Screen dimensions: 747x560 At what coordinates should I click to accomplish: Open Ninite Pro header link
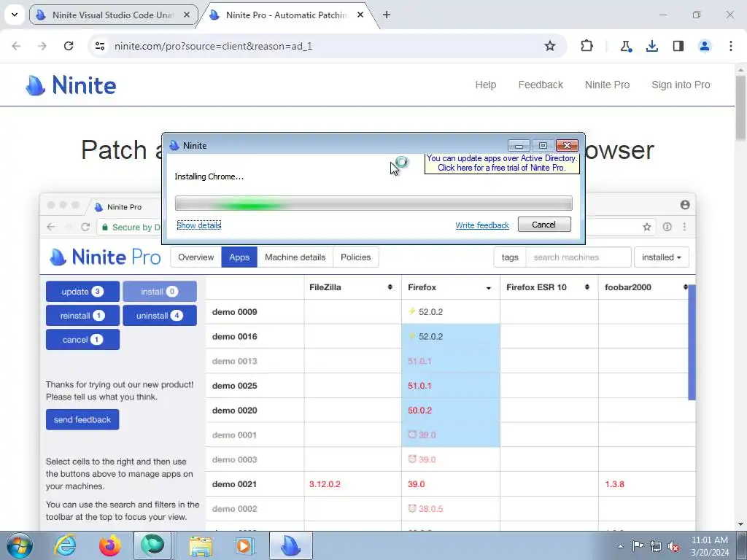click(608, 85)
